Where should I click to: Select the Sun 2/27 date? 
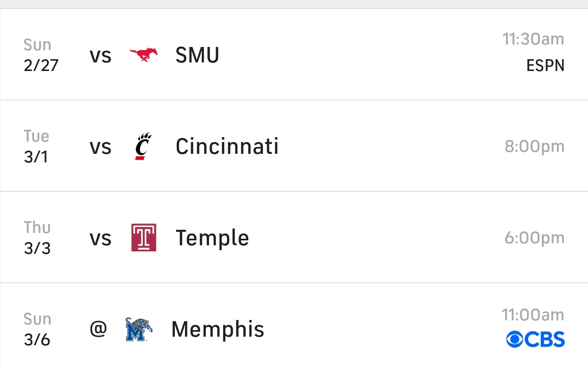pyautogui.click(x=41, y=55)
